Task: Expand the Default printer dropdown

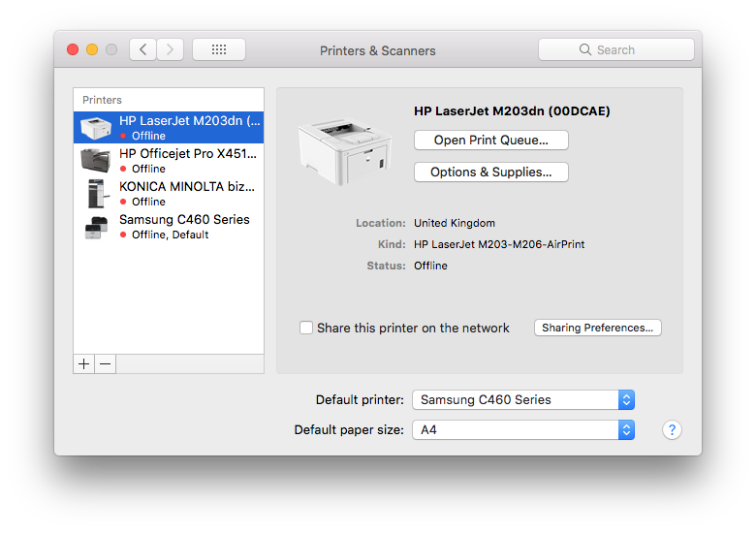Action: (x=523, y=400)
